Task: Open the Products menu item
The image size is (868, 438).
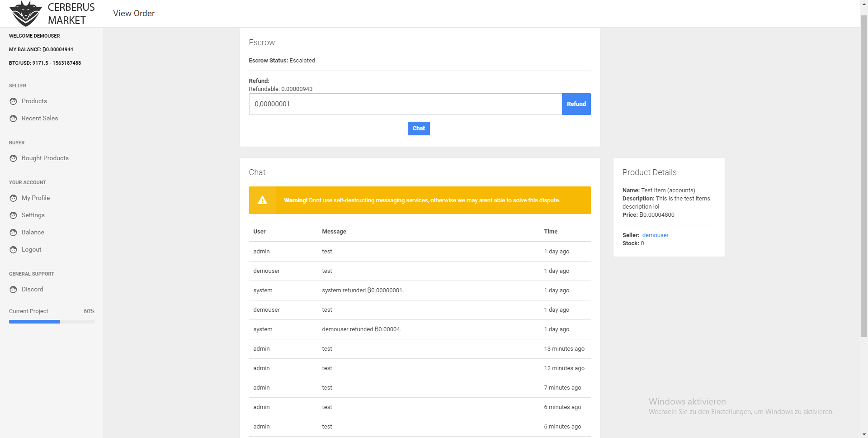Action: pos(34,101)
